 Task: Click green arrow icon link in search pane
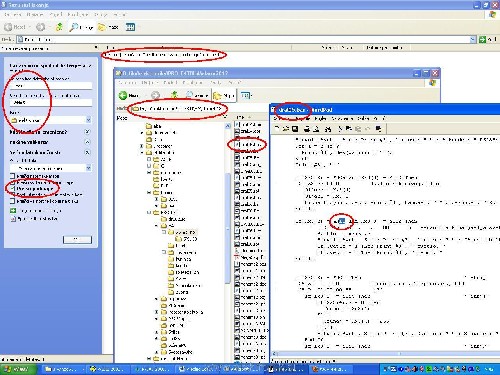pos(13,211)
